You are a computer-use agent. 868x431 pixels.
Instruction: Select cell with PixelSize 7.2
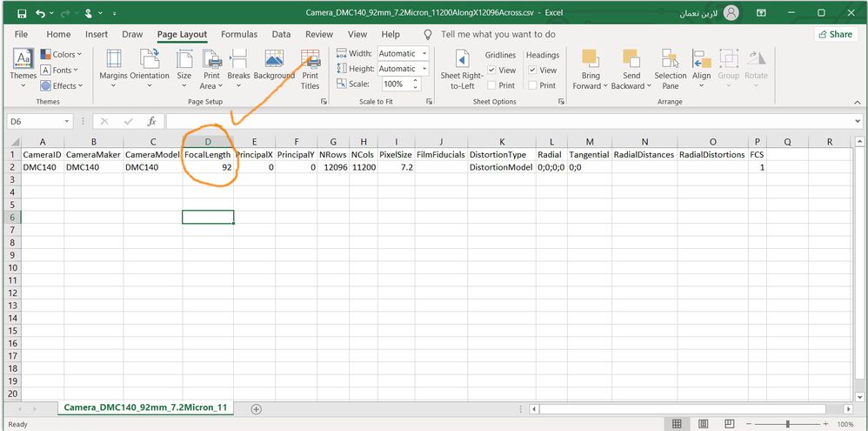point(397,167)
